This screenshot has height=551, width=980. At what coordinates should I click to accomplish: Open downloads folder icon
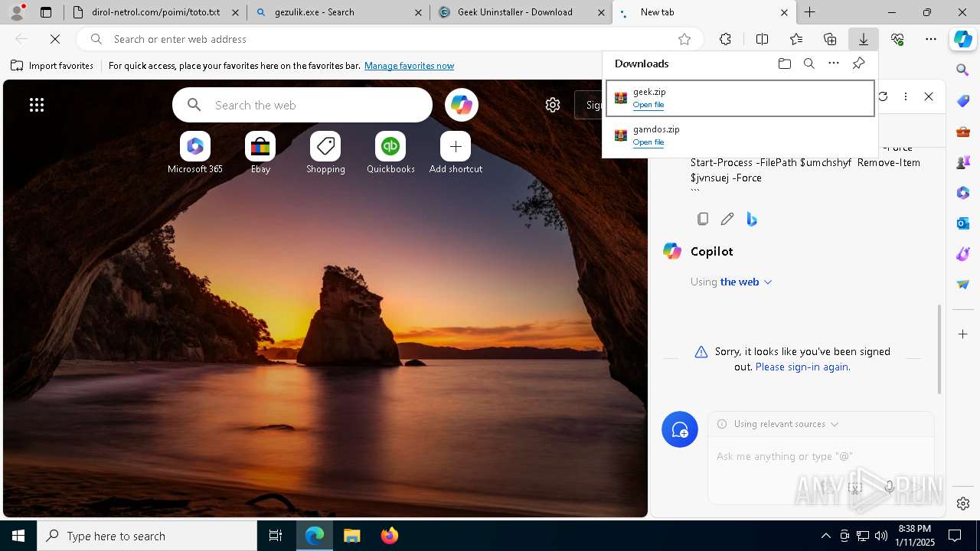pos(784,64)
